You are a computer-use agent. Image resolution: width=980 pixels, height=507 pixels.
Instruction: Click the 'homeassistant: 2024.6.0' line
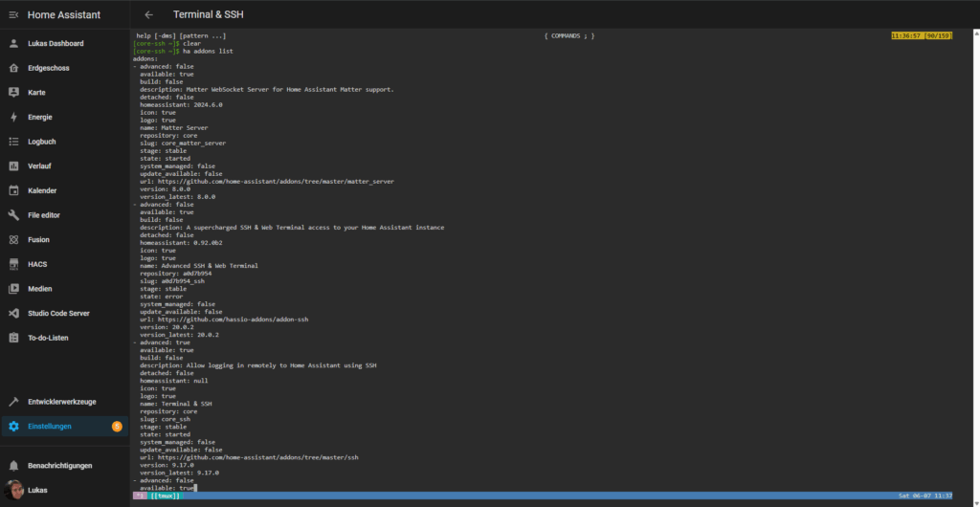click(x=181, y=105)
